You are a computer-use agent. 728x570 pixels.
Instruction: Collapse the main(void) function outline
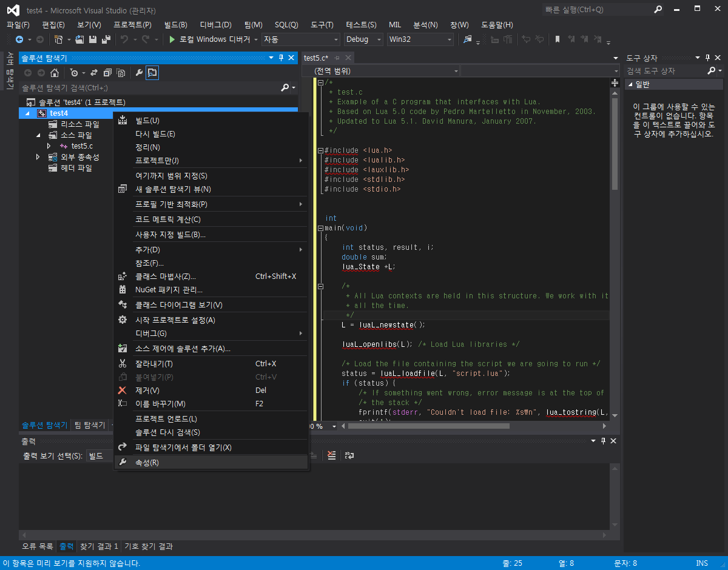click(x=320, y=228)
